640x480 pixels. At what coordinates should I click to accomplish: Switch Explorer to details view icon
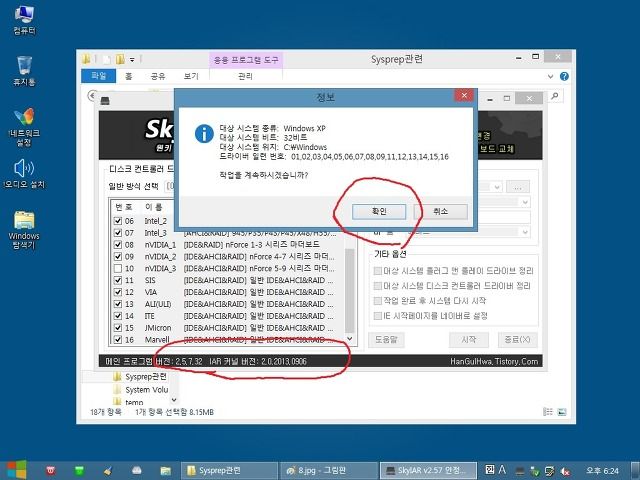(548, 412)
